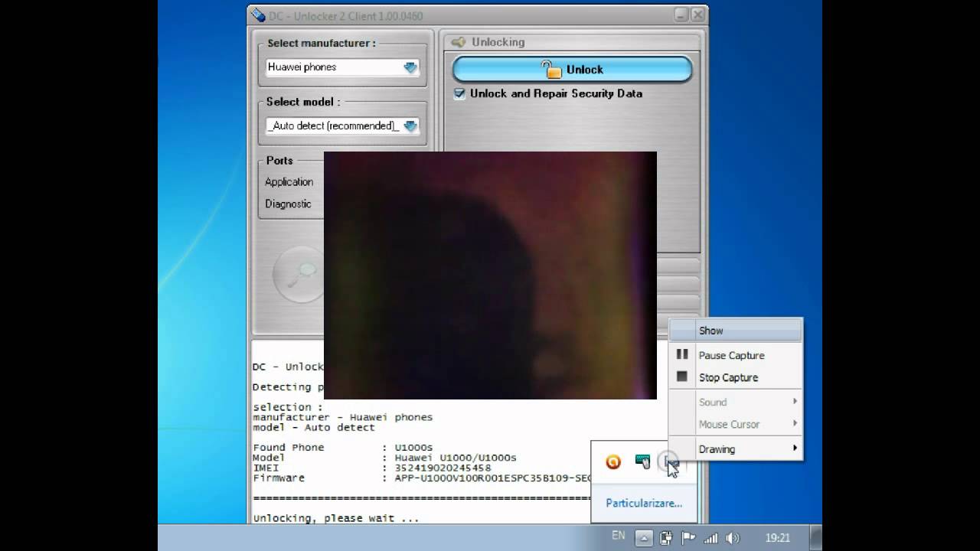Click the Unlocking panel header
This screenshot has height=551, width=980.
pos(572,42)
